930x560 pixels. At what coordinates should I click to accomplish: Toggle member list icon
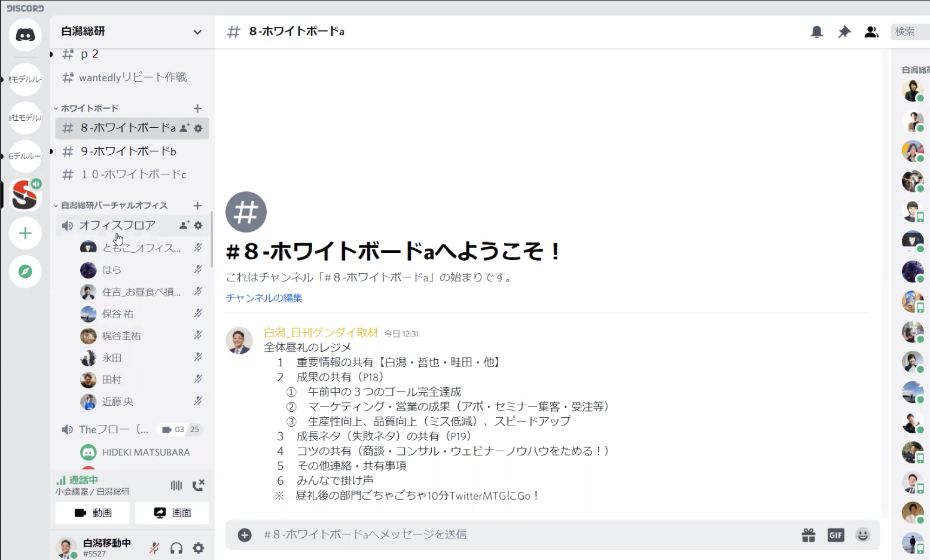tap(871, 32)
